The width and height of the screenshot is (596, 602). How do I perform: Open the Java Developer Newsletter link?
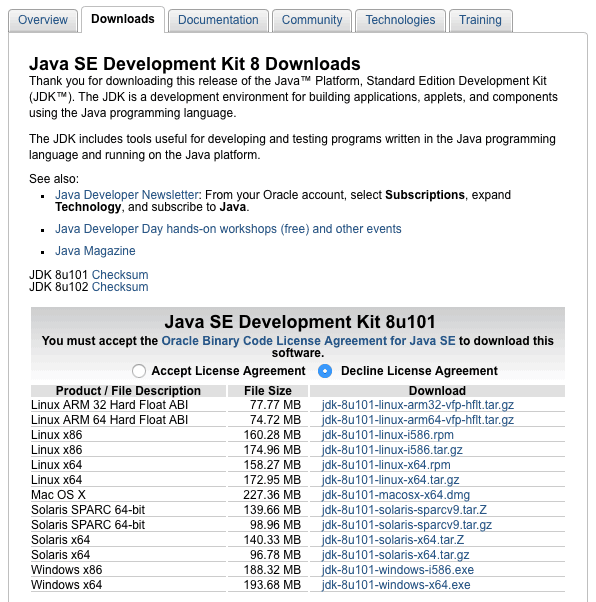pyautogui.click(x=127, y=195)
